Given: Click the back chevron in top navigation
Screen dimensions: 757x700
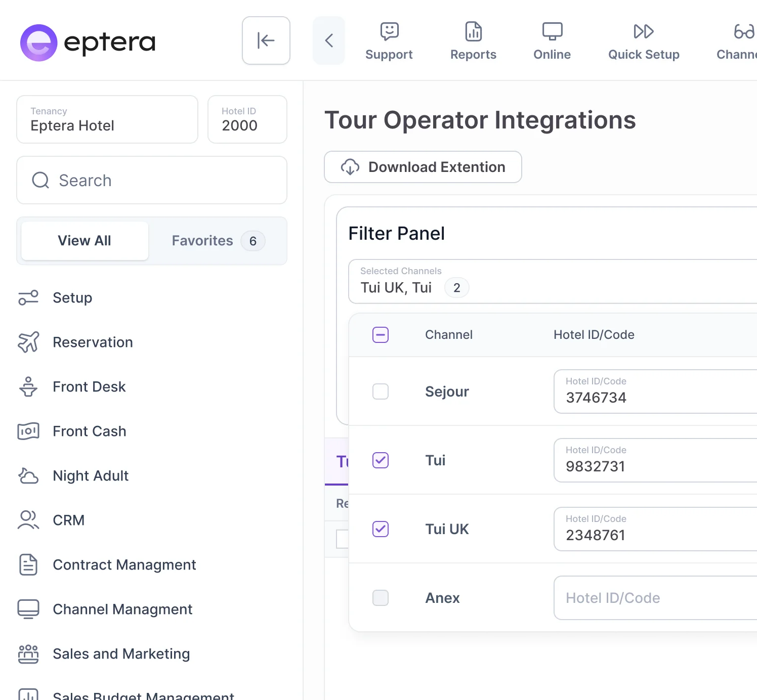Looking at the screenshot, I should tap(329, 40).
